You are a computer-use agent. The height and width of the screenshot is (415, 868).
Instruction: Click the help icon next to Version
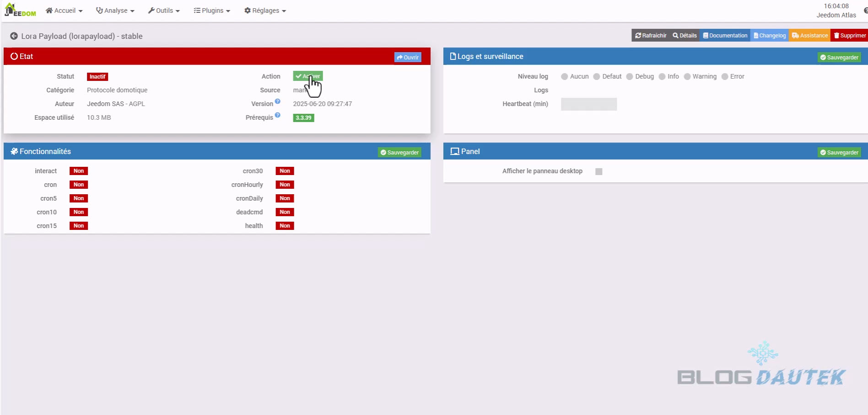point(278,101)
